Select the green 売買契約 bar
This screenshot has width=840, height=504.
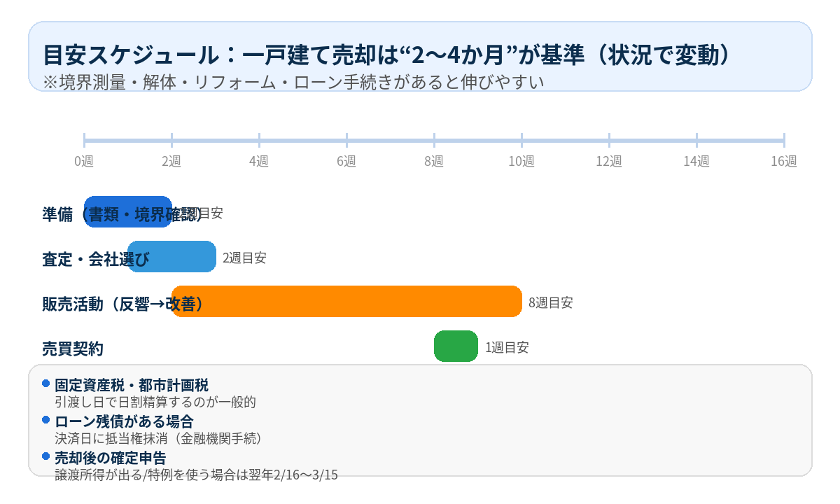click(x=456, y=346)
